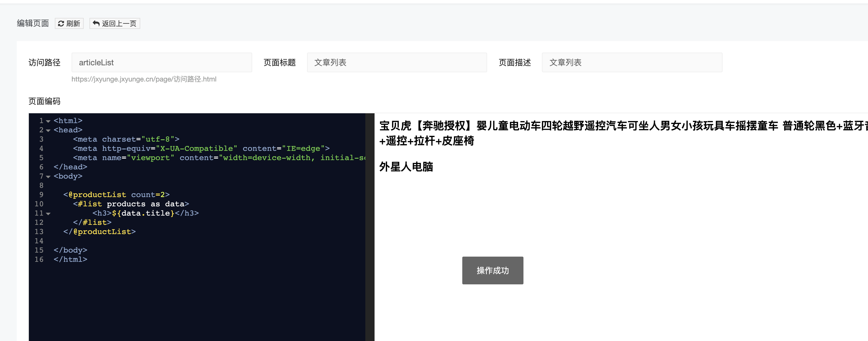Focus the 访问路径 input with articleList

click(x=162, y=62)
